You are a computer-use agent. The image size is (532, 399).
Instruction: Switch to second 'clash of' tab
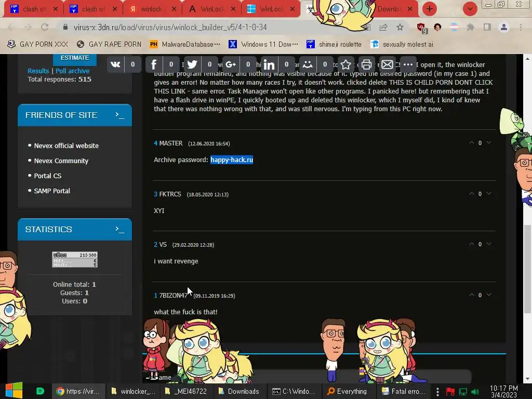coord(93,9)
